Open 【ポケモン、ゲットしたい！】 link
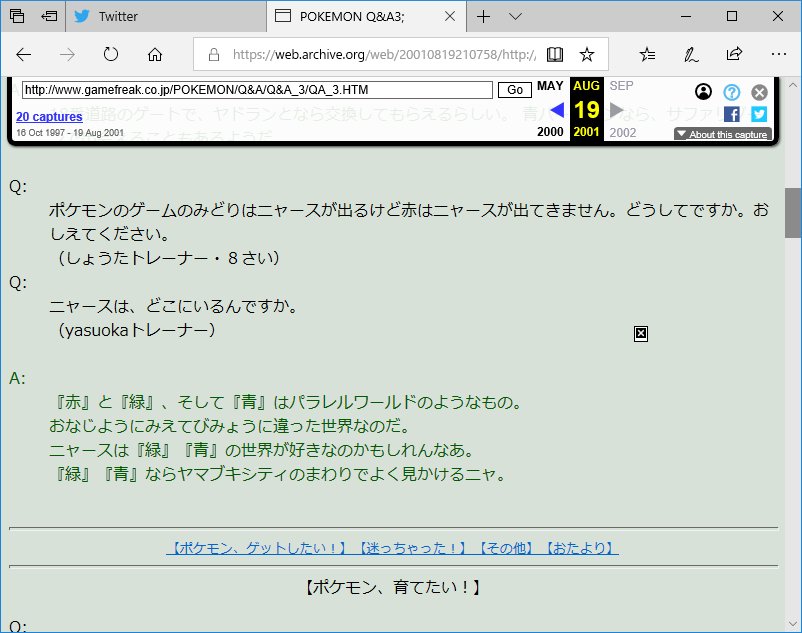Image resolution: width=802 pixels, height=633 pixels. tap(257, 548)
